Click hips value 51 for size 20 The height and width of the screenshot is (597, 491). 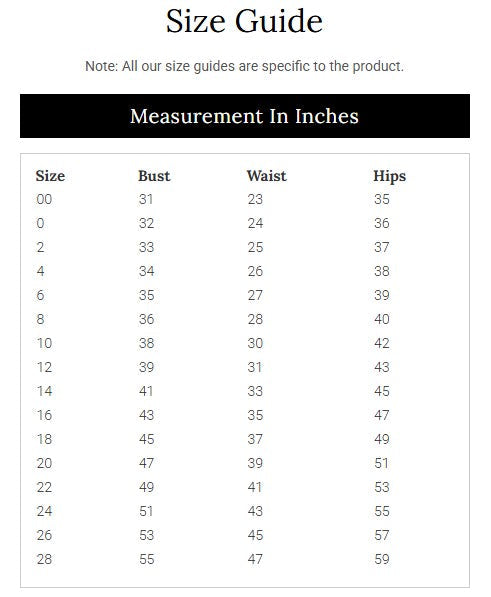pyautogui.click(x=381, y=463)
